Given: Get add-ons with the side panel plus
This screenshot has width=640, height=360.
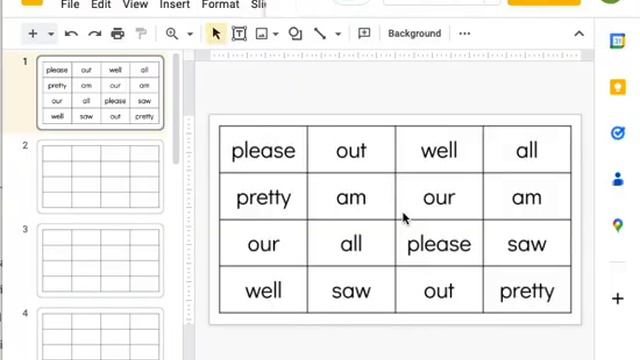Looking at the screenshot, I should [x=618, y=298].
